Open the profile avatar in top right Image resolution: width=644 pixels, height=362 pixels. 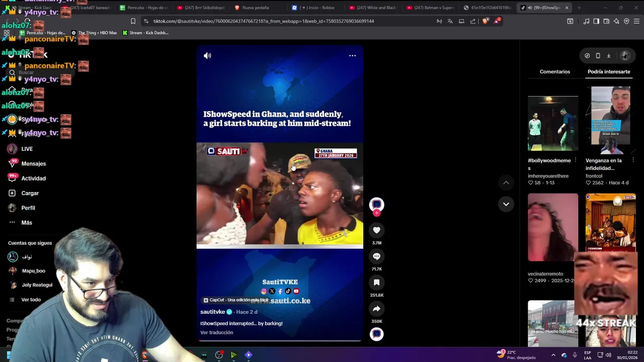(x=625, y=56)
